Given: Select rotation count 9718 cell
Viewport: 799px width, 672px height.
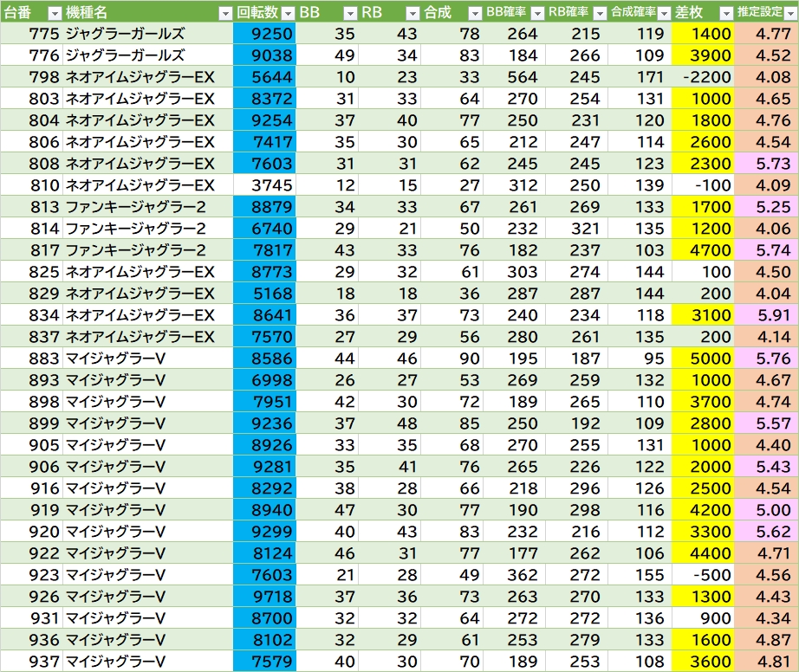Looking at the screenshot, I should [x=264, y=596].
